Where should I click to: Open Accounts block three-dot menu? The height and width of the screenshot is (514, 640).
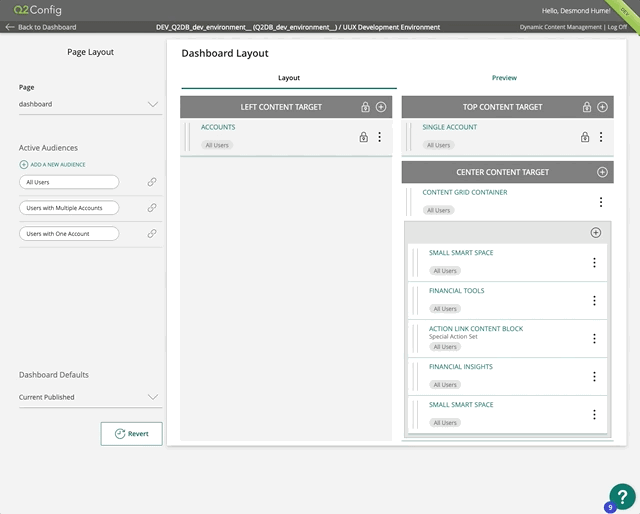click(380, 137)
